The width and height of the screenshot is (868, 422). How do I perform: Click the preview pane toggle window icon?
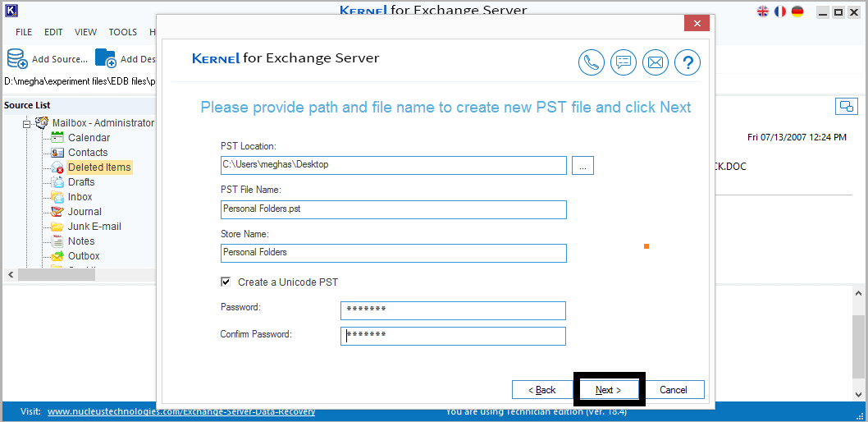pos(846,107)
